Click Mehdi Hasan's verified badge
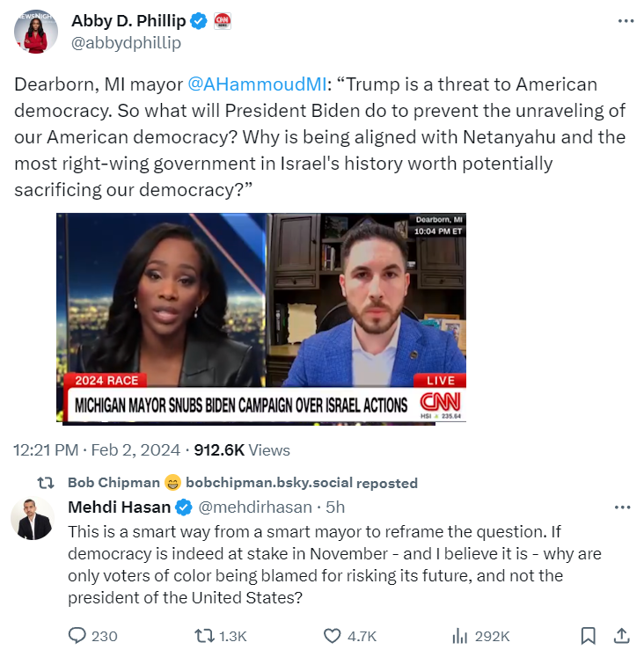Image resolution: width=644 pixels, height=657 pixels. (183, 507)
